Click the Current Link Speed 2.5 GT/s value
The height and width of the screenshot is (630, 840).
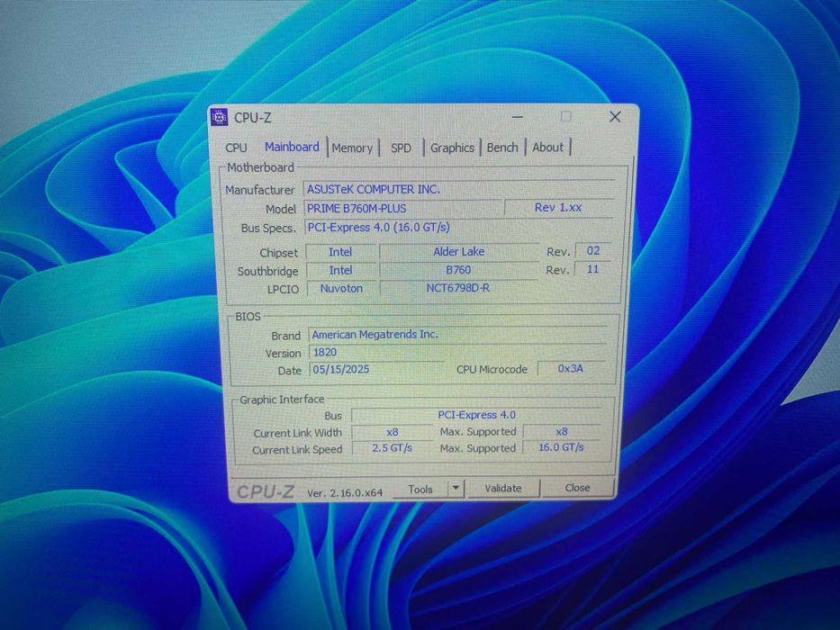(393, 448)
